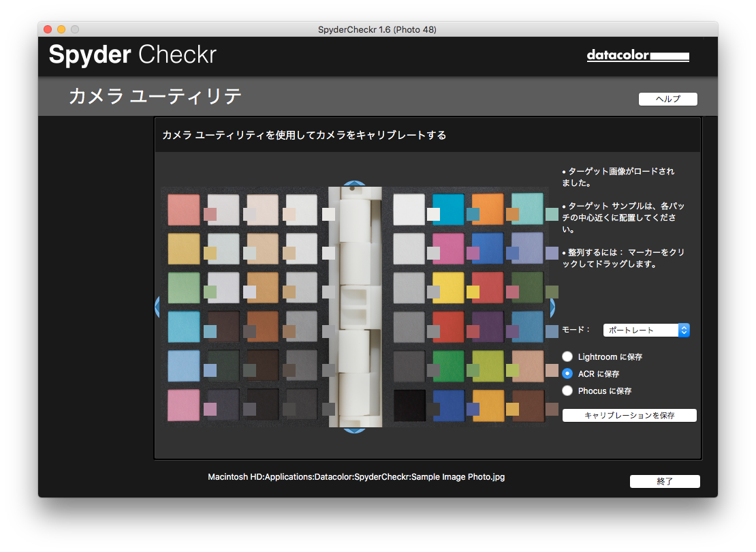756x552 pixels.
Task: Select the Lightroom に保存 radio button
Action: 567,356
